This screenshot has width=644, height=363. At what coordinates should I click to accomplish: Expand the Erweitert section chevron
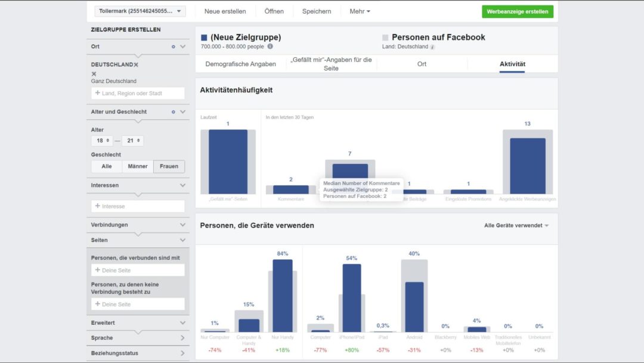[183, 322]
